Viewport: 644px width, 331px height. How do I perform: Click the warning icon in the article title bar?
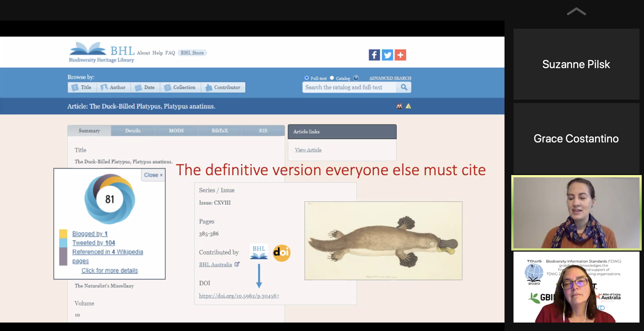[409, 106]
